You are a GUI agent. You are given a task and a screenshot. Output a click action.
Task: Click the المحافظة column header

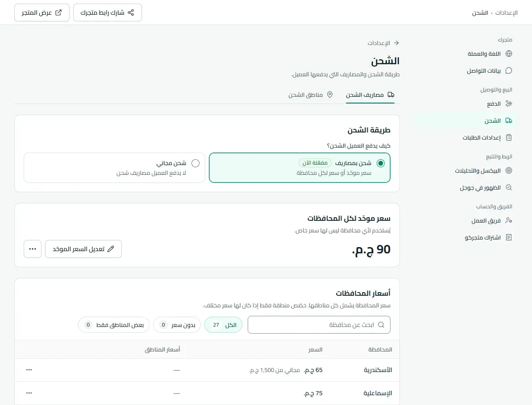[x=380, y=350]
